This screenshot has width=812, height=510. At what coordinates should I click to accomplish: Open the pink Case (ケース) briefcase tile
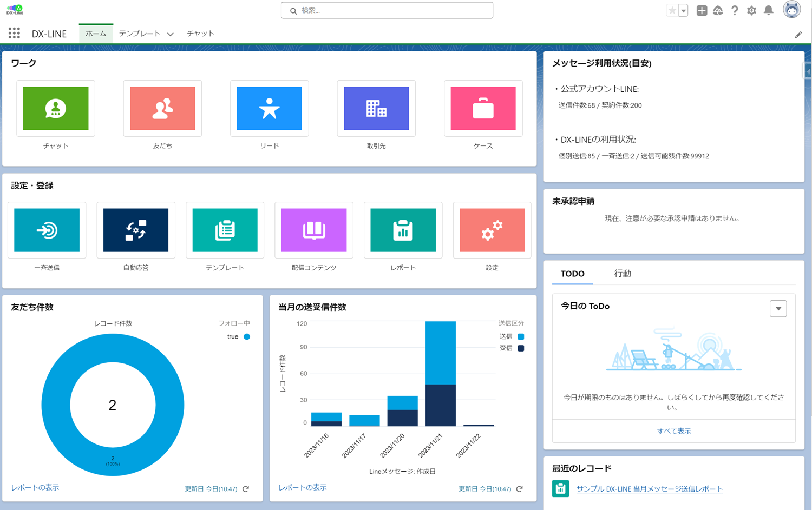(483, 108)
